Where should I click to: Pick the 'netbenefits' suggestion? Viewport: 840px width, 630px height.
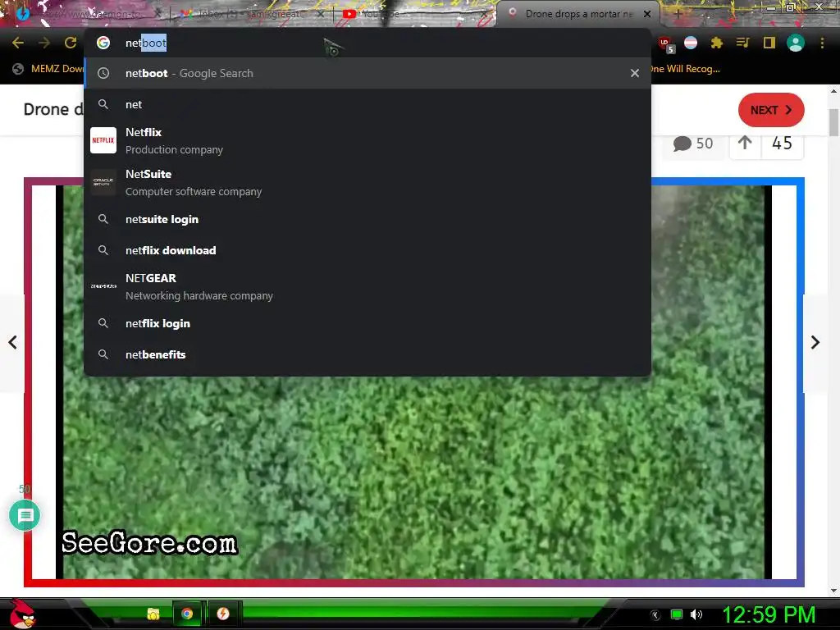pos(367,354)
